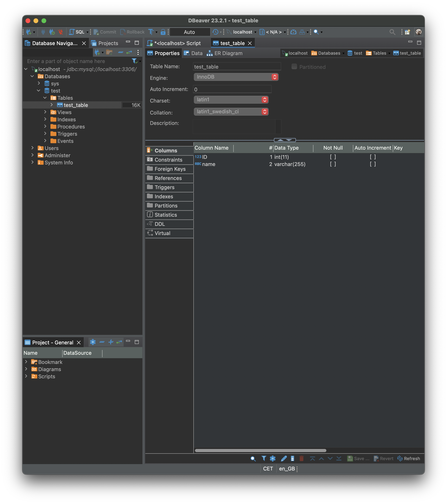Click the Revert button
Image resolution: width=447 pixels, height=504 pixels.
click(383, 459)
